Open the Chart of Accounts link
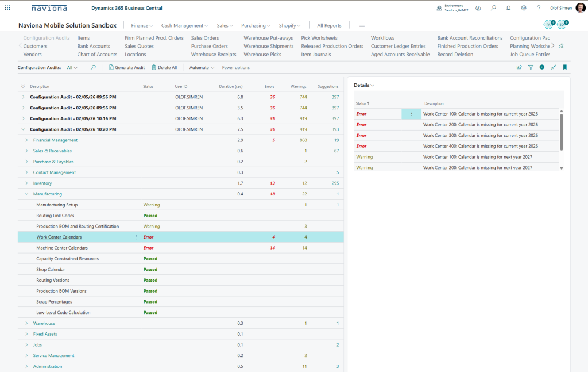 click(97, 55)
